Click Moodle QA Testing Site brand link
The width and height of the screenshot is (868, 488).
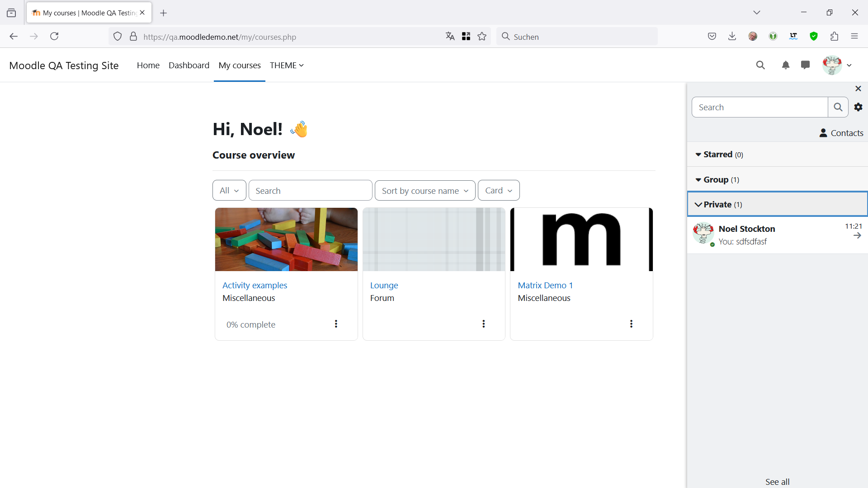(64, 66)
